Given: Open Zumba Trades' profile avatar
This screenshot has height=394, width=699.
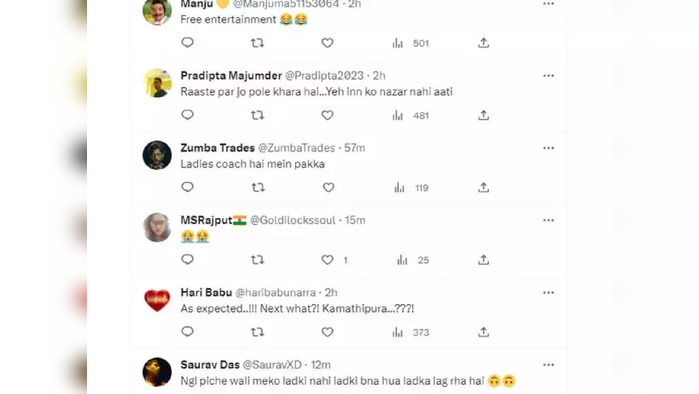Looking at the screenshot, I should (157, 155).
